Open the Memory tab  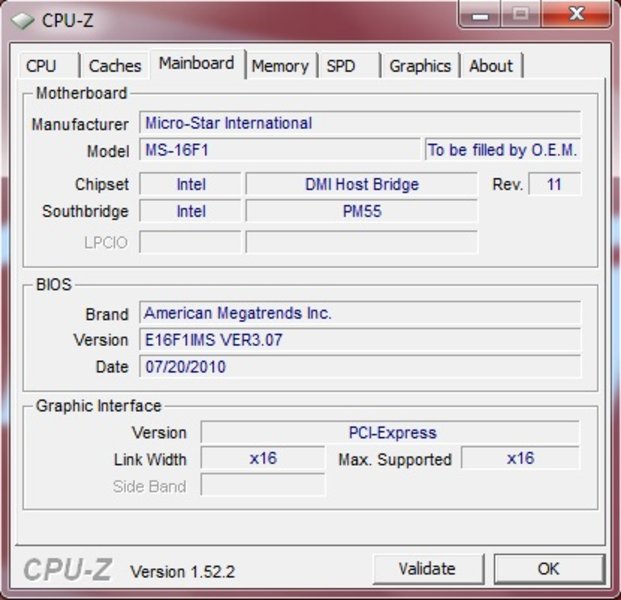tap(281, 66)
